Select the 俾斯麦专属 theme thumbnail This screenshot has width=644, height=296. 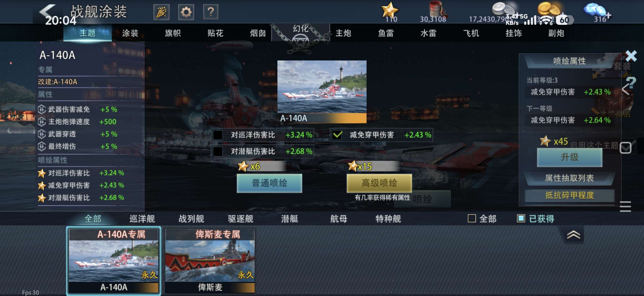[x=210, y=261]
